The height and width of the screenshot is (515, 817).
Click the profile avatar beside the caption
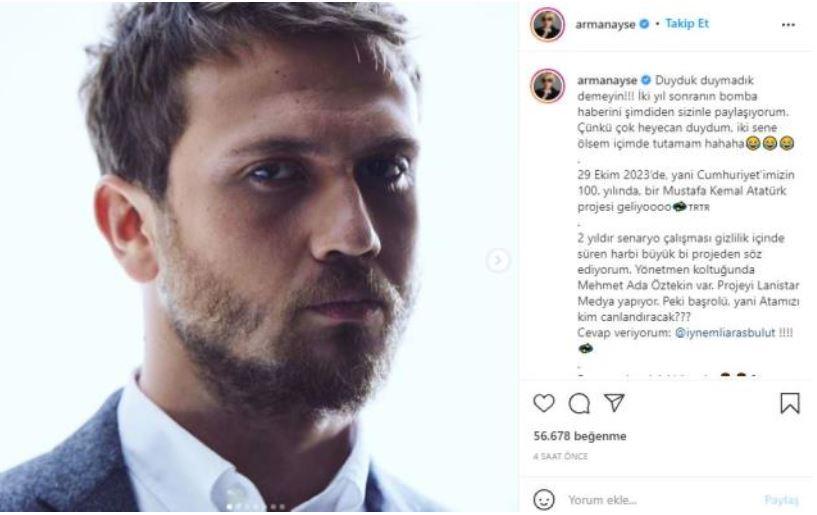547,86
